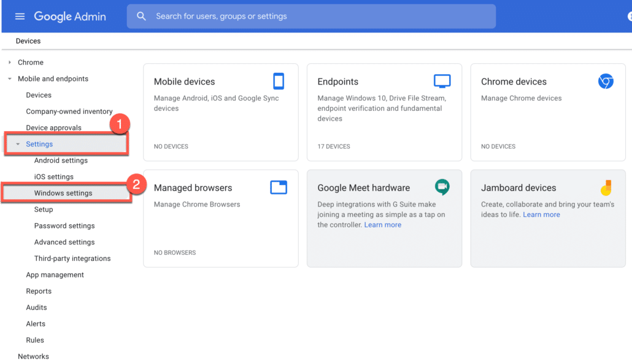Click the Manage Chrome devices description

pos(521,98)
